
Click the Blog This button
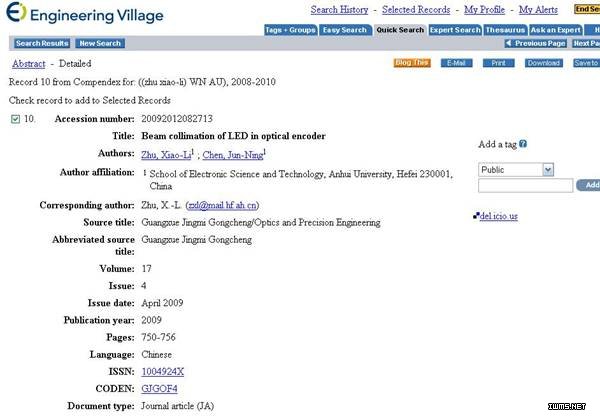[412, 63]
